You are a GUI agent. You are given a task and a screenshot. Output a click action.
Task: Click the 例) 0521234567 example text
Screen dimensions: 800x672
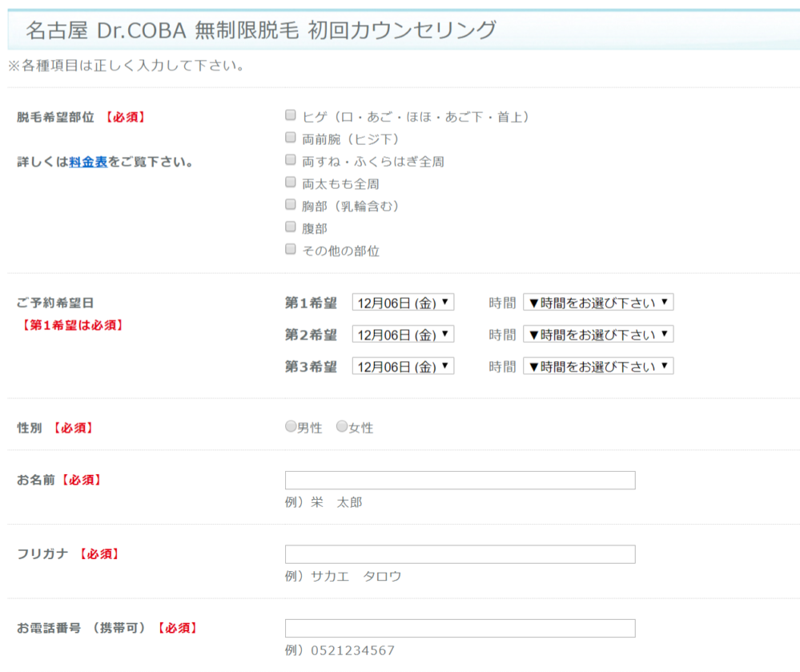(340, 650)
